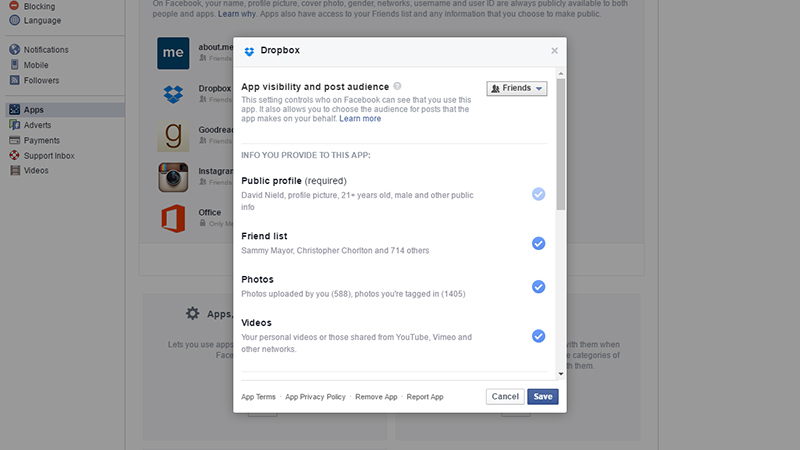800x450 pixels.
Task: Click the Adverts sidebar icon
Action: pyautogui.click(x=14, y=124)
